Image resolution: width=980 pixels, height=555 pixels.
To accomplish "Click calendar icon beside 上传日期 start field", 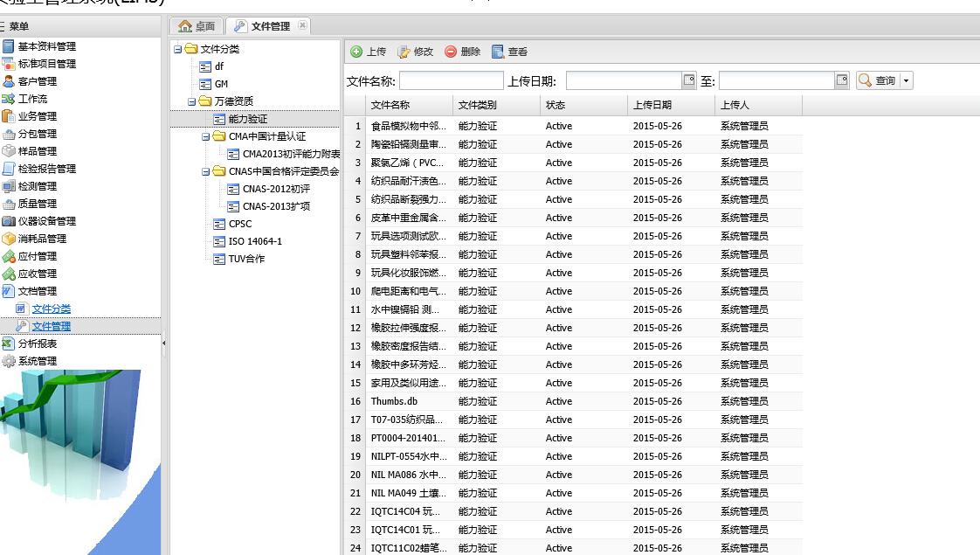I will 689,80.
